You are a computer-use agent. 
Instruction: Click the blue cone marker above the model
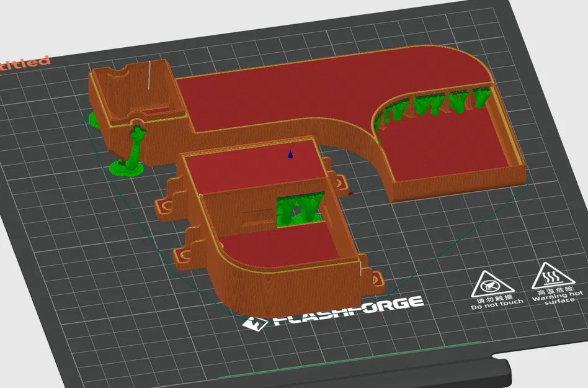click(x=290, y=154)
